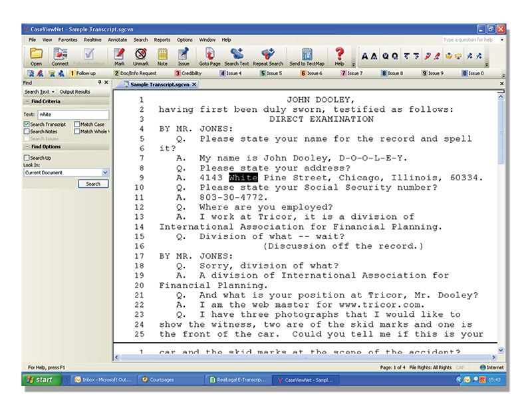
Task: Click the Text search input field
Action: point(73,114)
